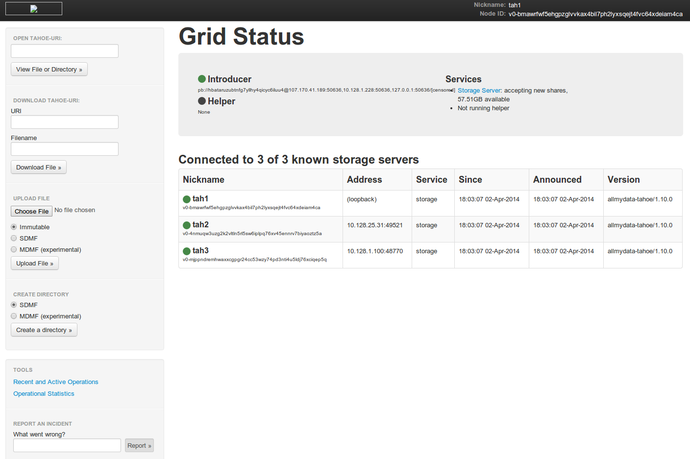Screen dimensions: 690x459
Task: Click the tah2 server nickname
Action: point(200,224)
